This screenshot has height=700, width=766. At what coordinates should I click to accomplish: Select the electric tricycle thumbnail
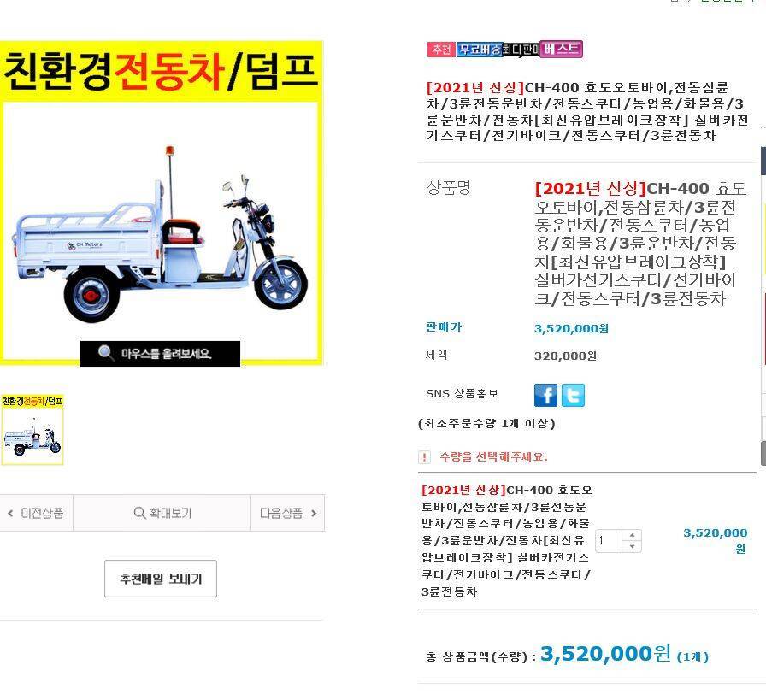coord(32,430)
